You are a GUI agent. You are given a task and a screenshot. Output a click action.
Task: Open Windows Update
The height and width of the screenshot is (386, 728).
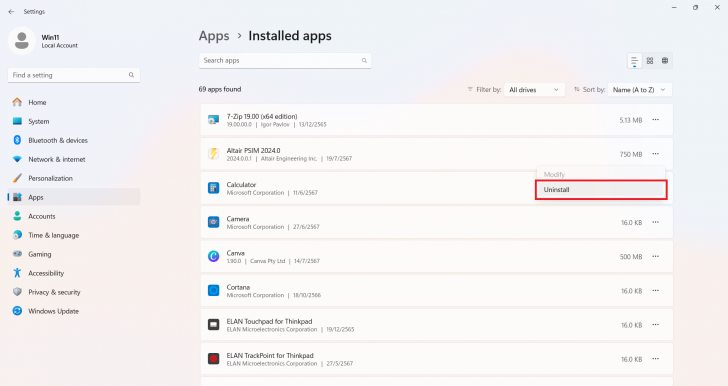pos(74,311)
